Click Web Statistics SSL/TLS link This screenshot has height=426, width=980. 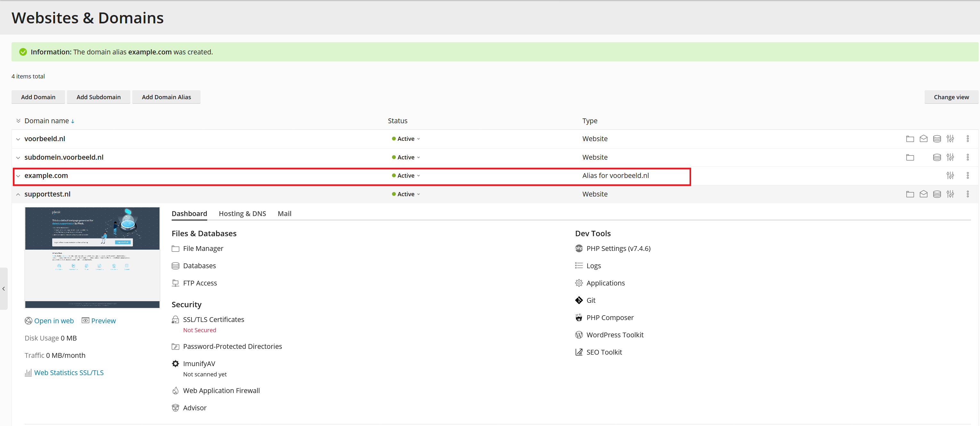[x=69, y=372]
